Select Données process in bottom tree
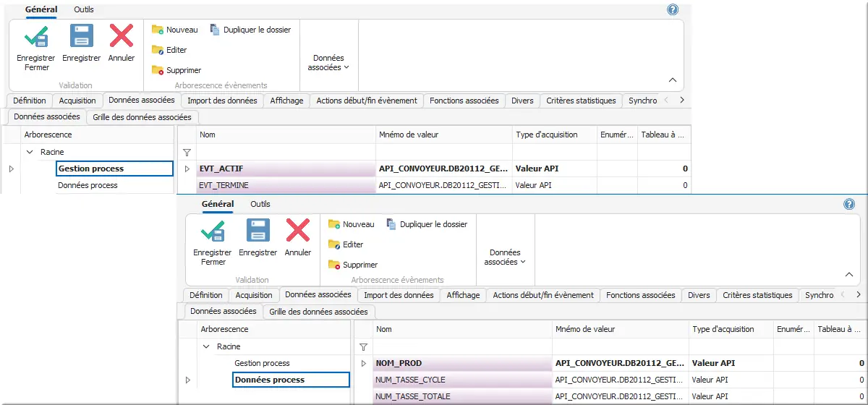The width and height of the screenshot is (868, 405). [x=291, y=380]
